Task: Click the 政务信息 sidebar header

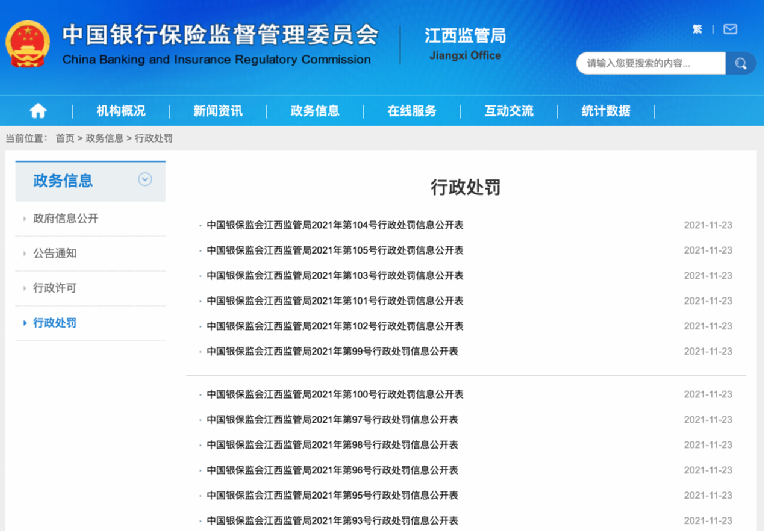Action: tap(91, 181)
